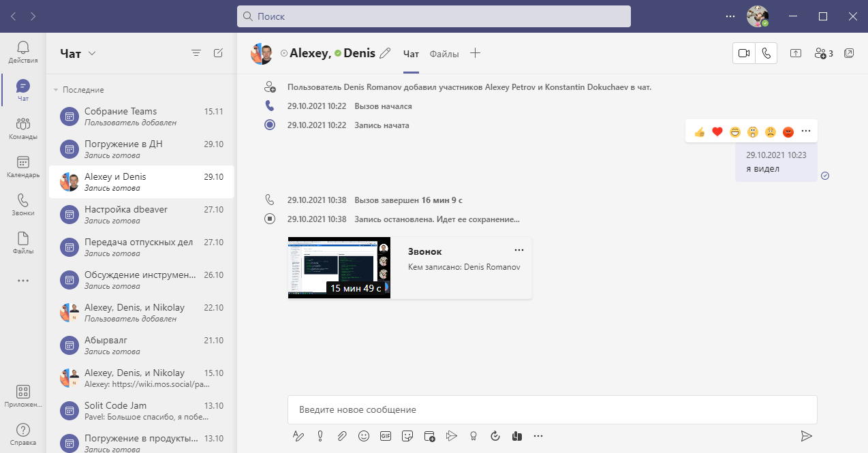Screen dimensions: 868x453
Task: React with angry emoji
Action: tap(788, 131)
